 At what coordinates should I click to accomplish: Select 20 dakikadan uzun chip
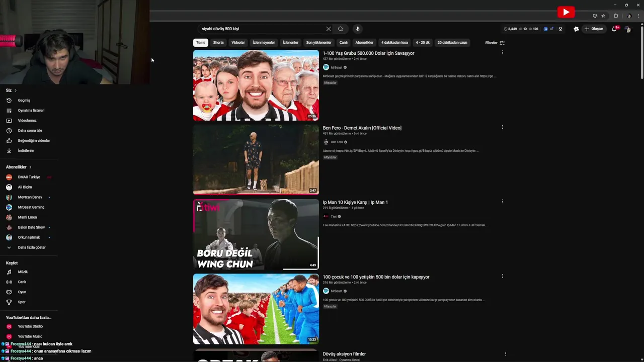pos(452,43)
